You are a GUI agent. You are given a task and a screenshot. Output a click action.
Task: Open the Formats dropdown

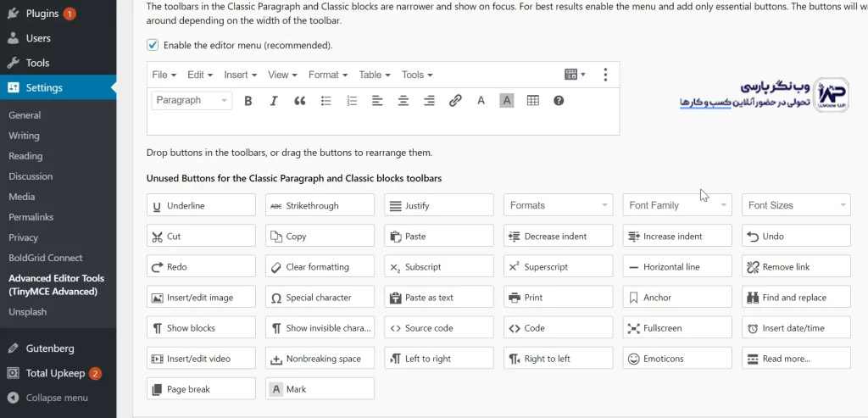click(558, 205)
